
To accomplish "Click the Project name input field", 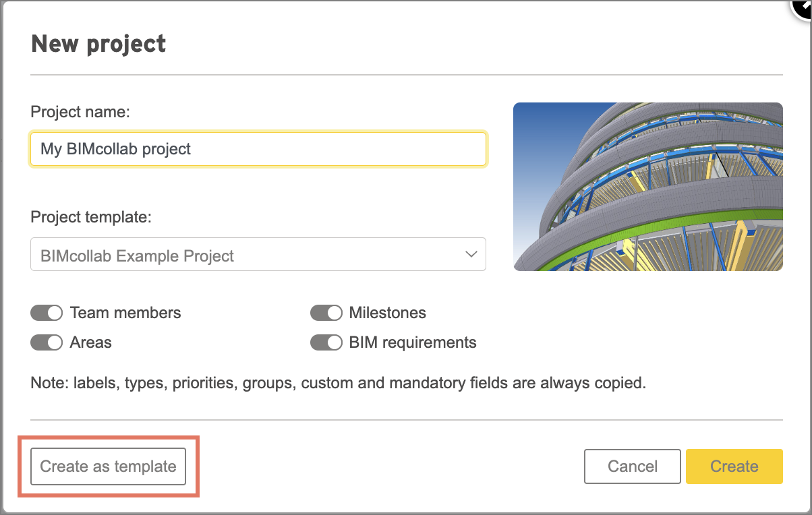I will coord(258,149).
